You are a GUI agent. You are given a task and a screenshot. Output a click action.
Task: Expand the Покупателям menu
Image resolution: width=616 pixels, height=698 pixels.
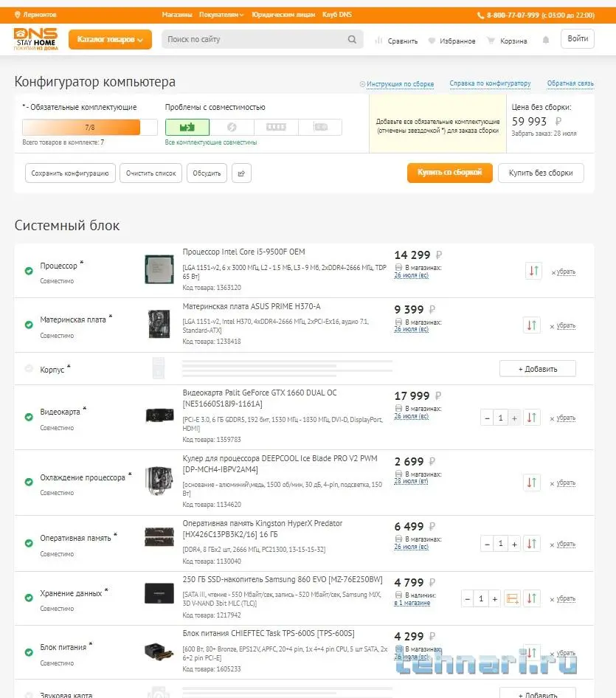pos(221,15)
